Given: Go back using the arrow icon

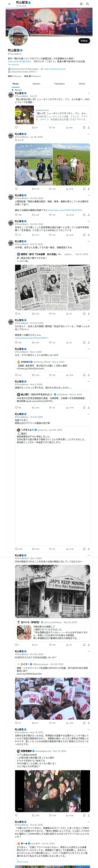Looking at the screenshot, I should pos(9,4).
